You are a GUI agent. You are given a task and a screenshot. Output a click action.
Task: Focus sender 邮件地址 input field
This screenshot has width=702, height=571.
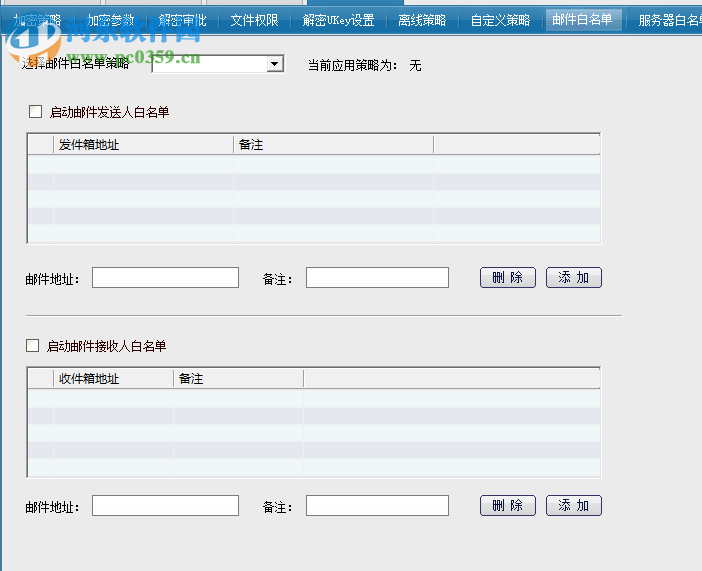click(x=165, y=278)
